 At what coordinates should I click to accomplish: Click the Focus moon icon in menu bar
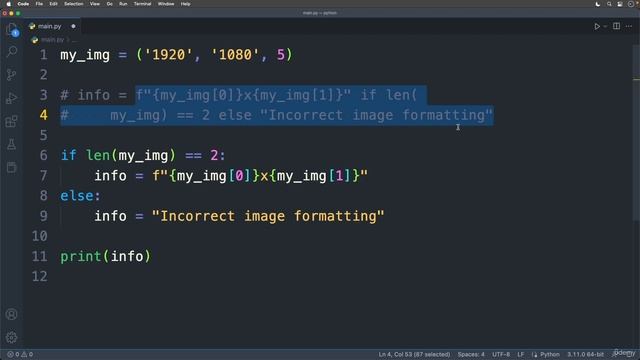coord(598,4)
